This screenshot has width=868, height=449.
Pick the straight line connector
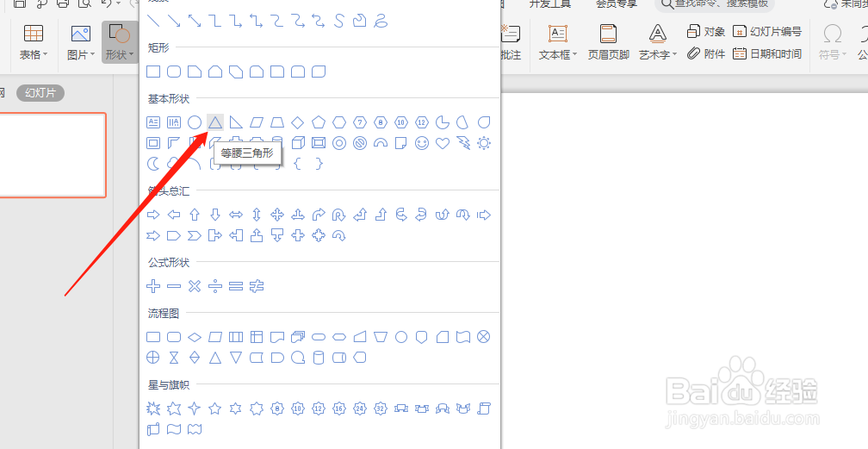(x=153, y=21)
